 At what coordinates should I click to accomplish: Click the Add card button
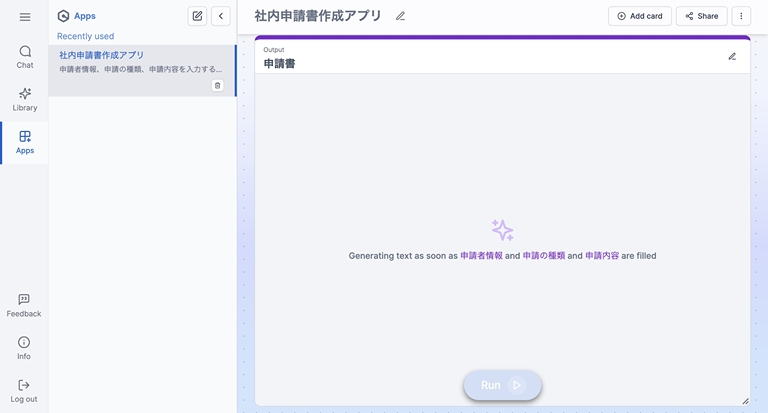click(x=639, y=16)
